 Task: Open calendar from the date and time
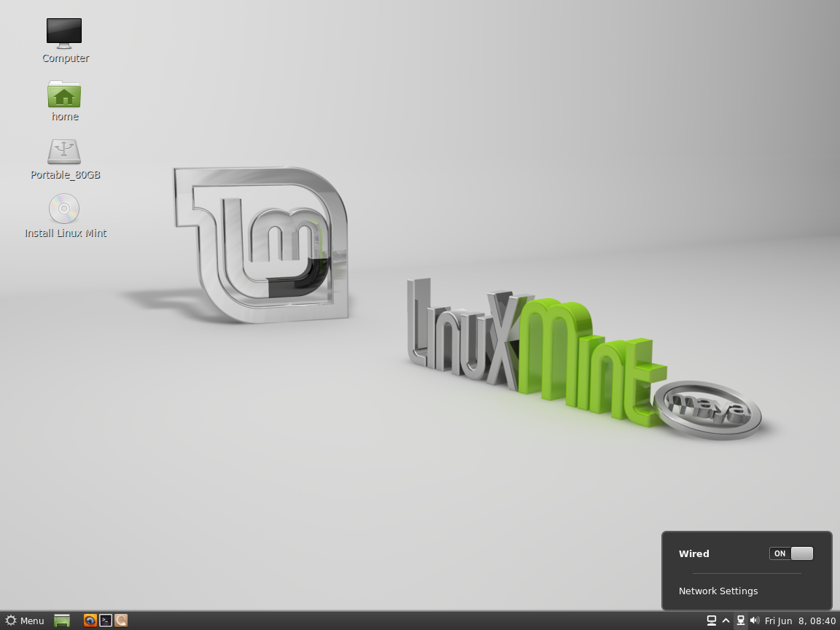[800, 621]
